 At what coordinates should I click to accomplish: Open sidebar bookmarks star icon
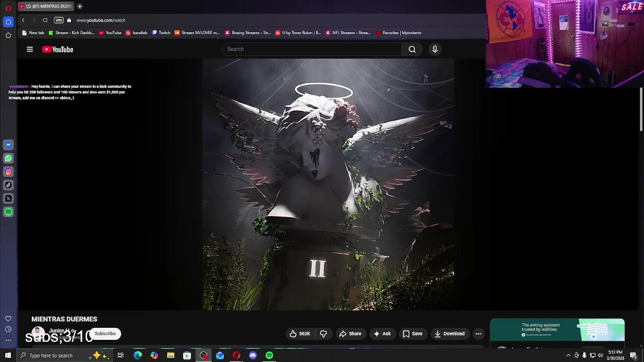click(x=8, y=35)
